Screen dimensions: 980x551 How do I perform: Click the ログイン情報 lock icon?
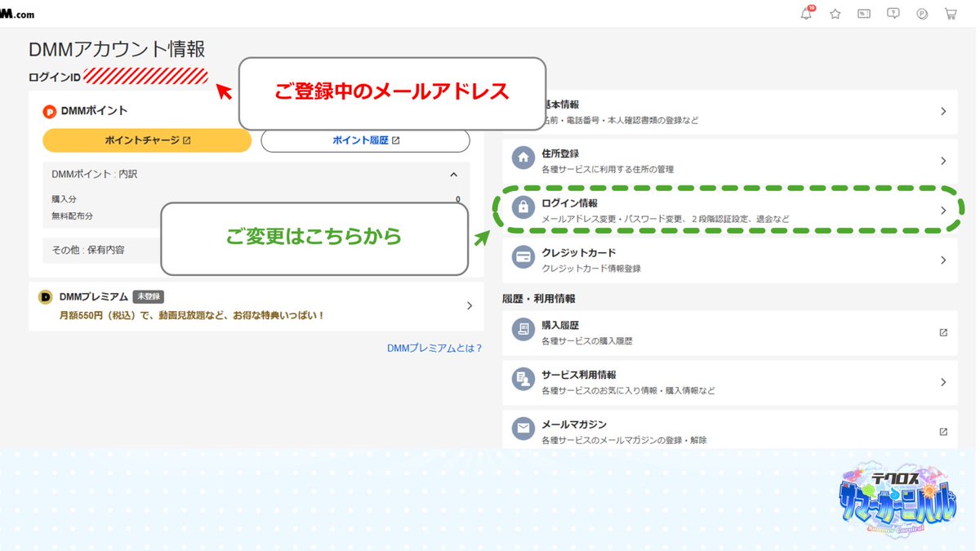point(523,207)
